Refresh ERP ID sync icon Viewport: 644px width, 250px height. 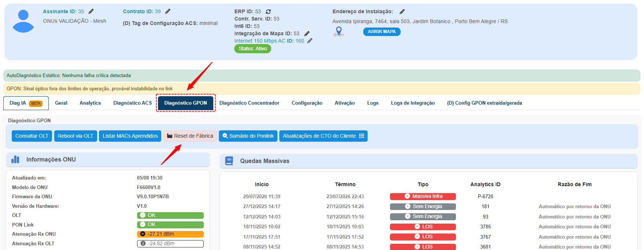click(x=268, y=12)
